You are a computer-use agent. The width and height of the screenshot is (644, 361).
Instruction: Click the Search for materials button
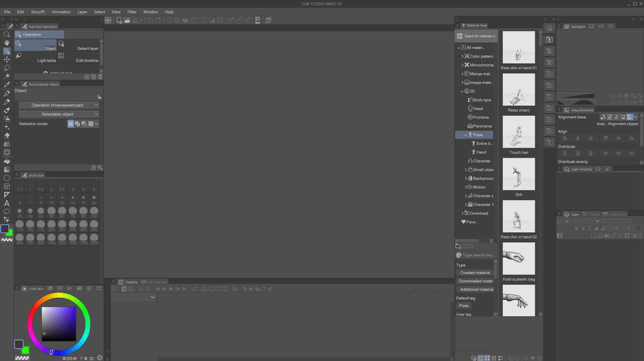475,36
